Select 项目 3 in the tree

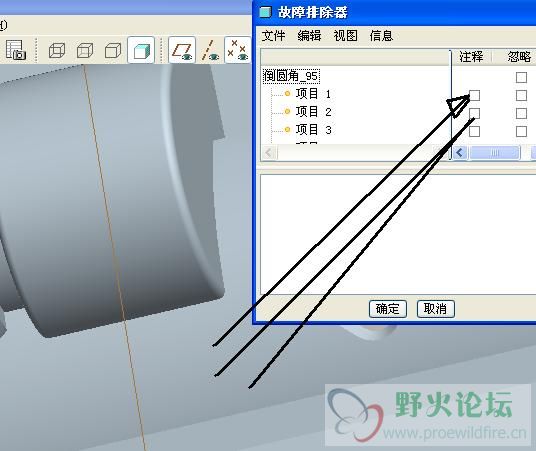point(313,130)
